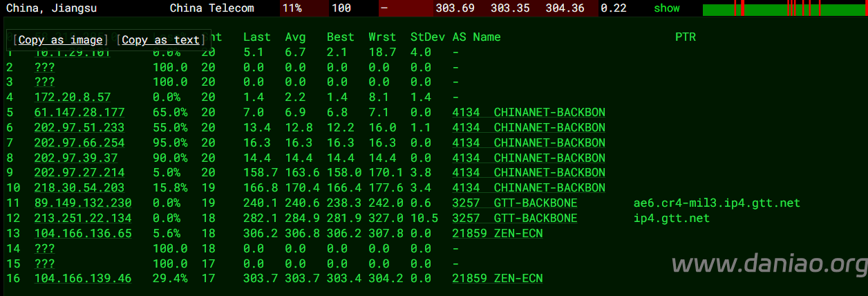Open final hop IP 104.166.139.46
This screenshot has height=296, width=868.
83,279
